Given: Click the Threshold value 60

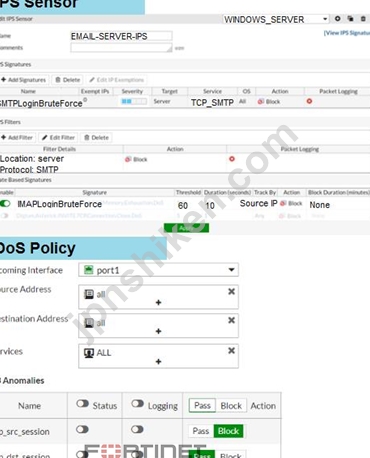Looking at the screenshot, I should coord(183,205).
